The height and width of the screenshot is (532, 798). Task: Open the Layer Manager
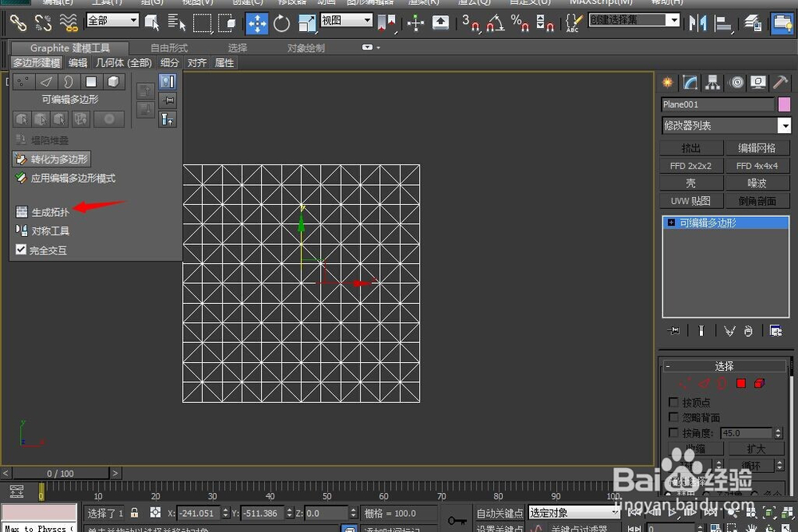pos(753,23)
